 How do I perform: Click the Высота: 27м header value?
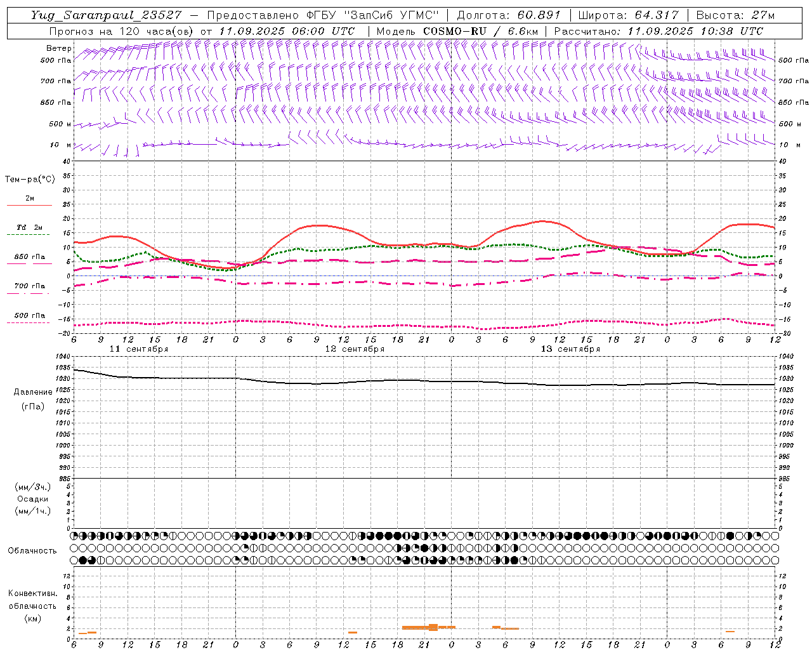click(x=735, y=15)
